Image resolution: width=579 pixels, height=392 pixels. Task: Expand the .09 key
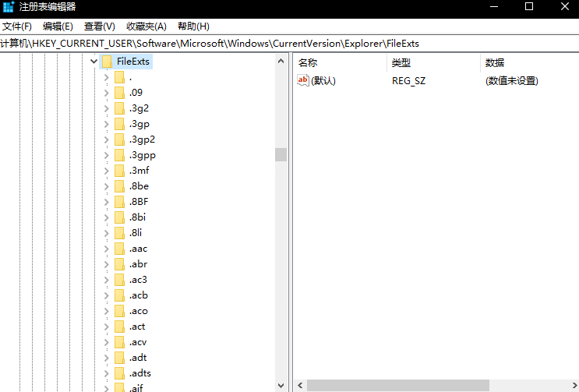click(107, 93)
